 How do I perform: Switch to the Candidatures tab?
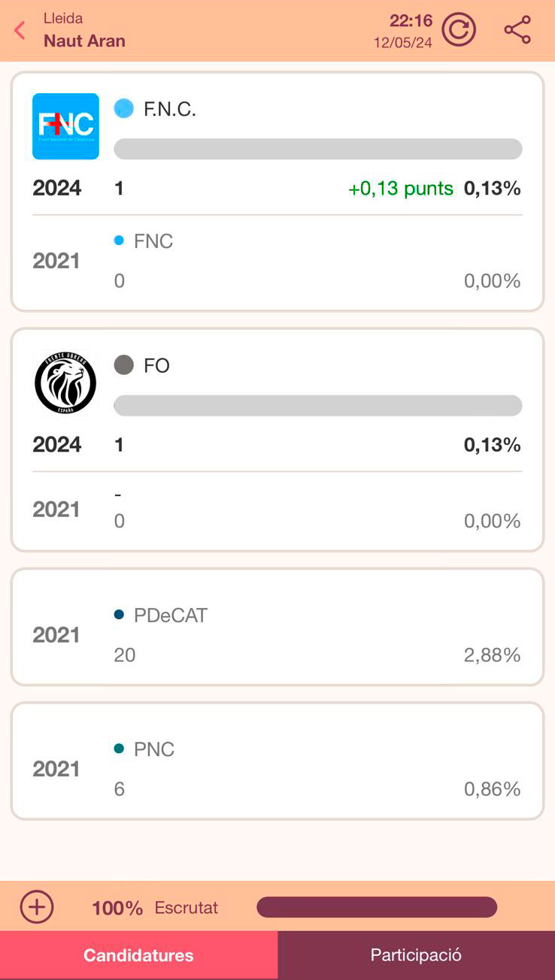point(138,955)
